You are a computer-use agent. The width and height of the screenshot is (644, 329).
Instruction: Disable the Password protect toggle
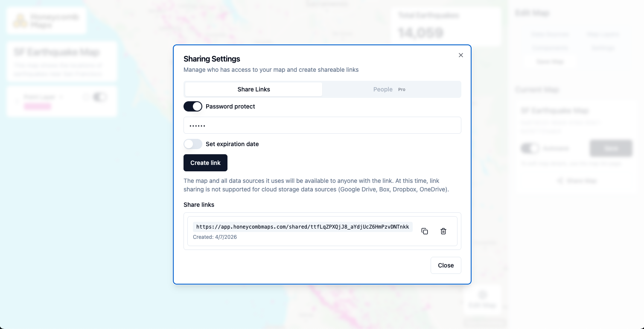(x=193, y=106)
